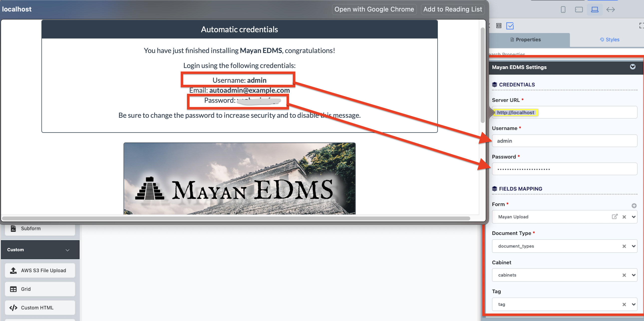
Task: Collapse the Mayan EDMS Settings section
Action: pos(633,67)
